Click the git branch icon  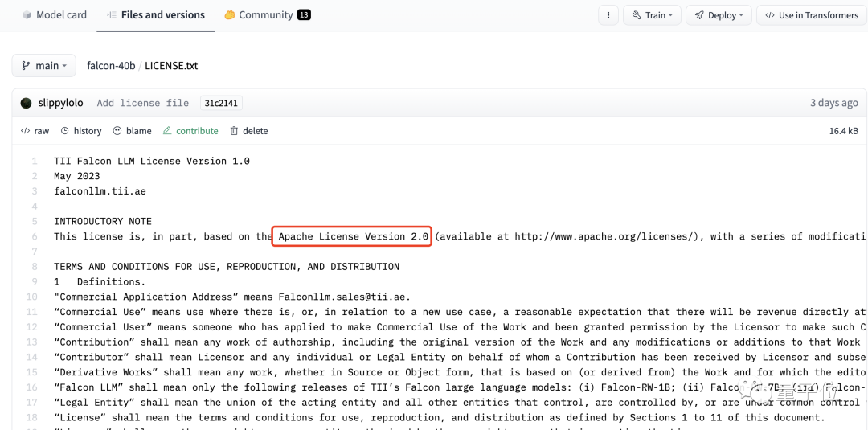[26, 65]
